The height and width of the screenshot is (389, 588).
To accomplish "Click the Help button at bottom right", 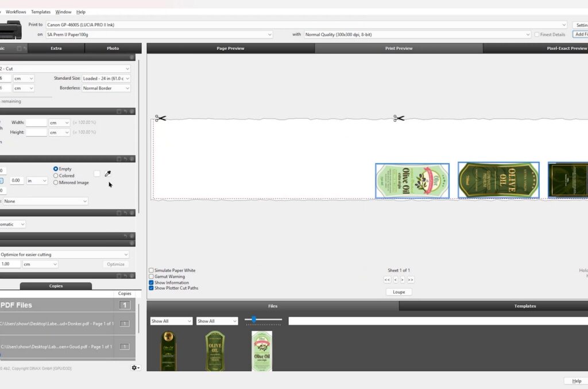I will coord(577,381).
